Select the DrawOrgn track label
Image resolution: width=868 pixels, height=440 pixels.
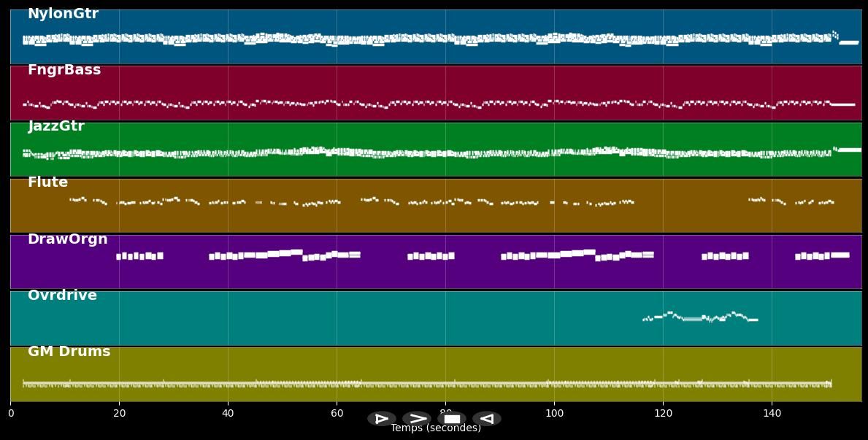(67, 239)
